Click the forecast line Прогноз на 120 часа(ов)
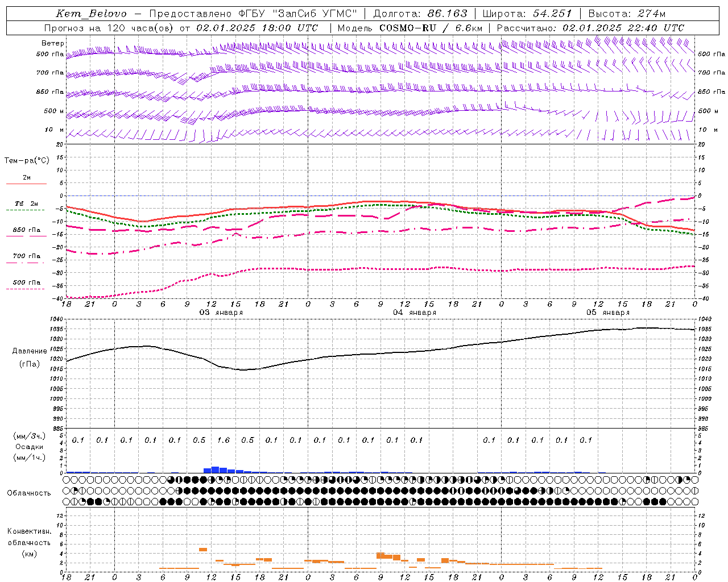This screenshot has height=582, width=728. pos(109,28)
